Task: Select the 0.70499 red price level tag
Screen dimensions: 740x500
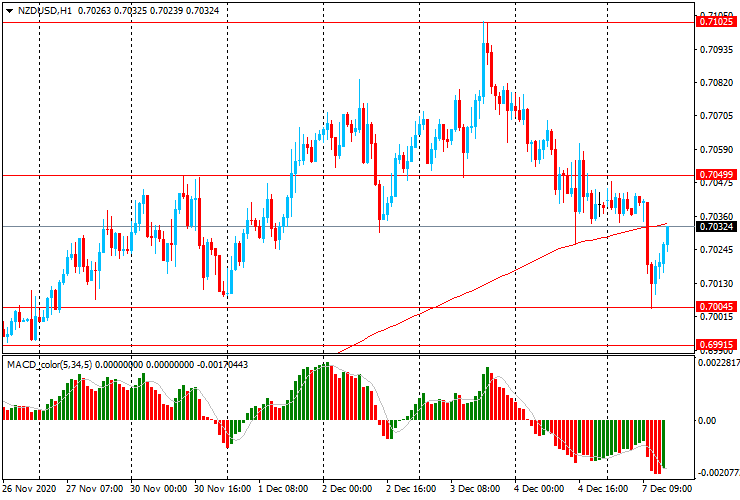Action: click(x=716, y=175)
